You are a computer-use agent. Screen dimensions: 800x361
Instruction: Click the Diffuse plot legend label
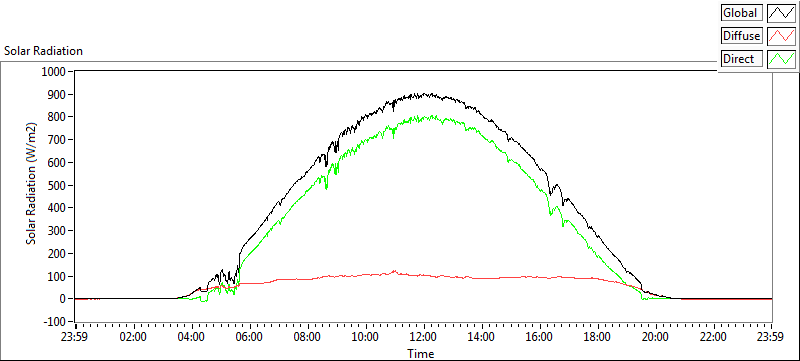(741, 36)
